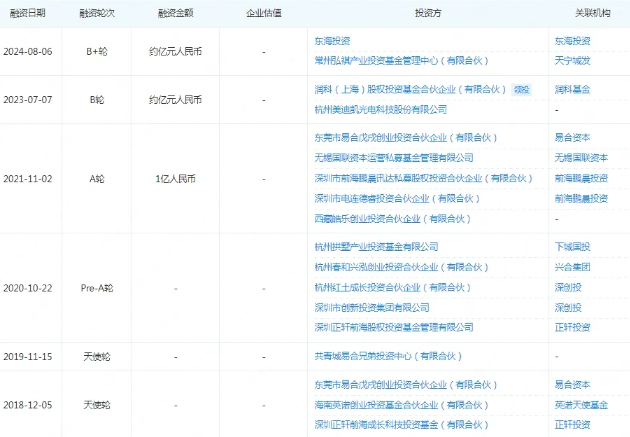Open the 杭州春和兴泓创业投资合伙企业 link
Screen dimensions: 630x437
[401, 267]
